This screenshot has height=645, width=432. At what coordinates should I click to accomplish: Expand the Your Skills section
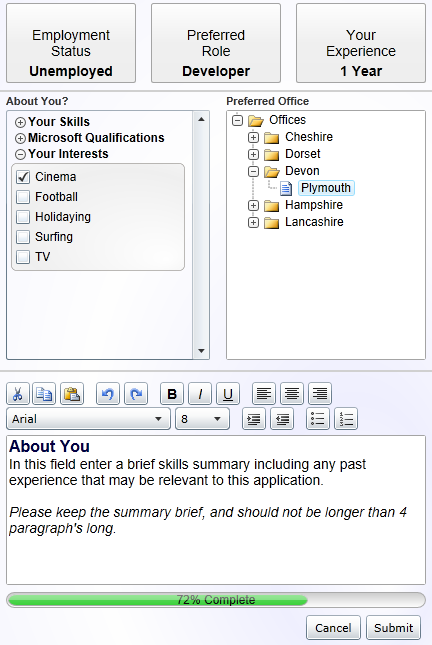click(x=20, y=123)
